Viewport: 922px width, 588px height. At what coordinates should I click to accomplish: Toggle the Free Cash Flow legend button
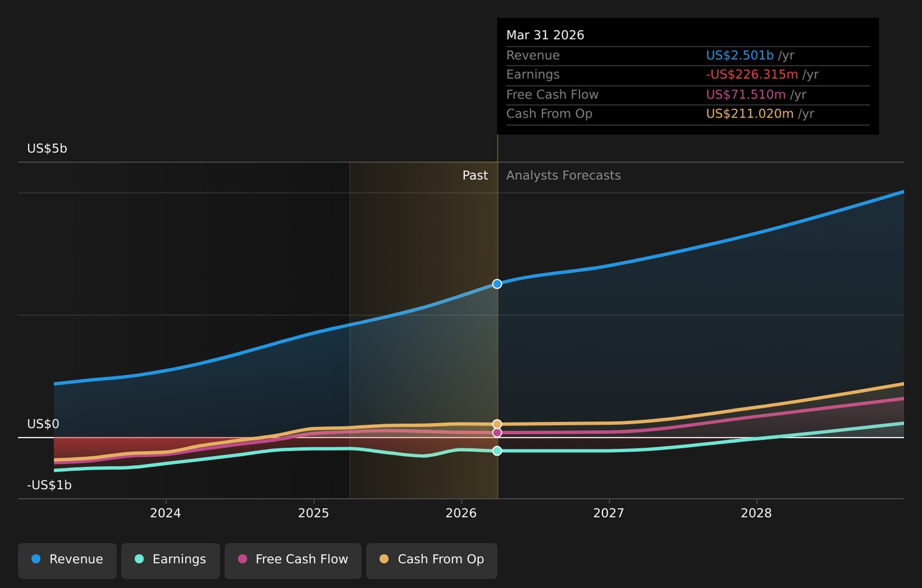coord(293,560)
